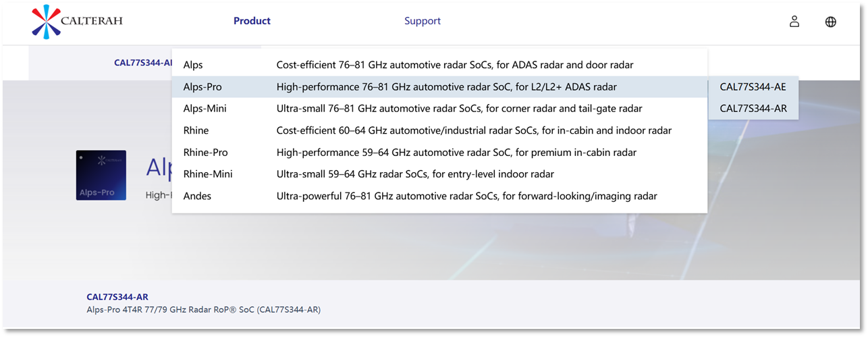The width and height of the screenshot is (868, 337).
Task: Click the Calterah logo
Action: coord(77,21)
